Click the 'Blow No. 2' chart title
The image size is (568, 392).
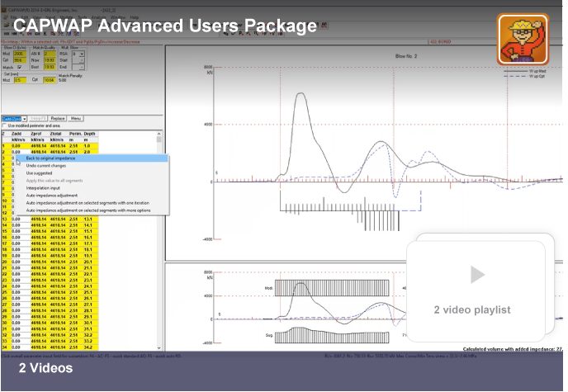pos(406,56)
